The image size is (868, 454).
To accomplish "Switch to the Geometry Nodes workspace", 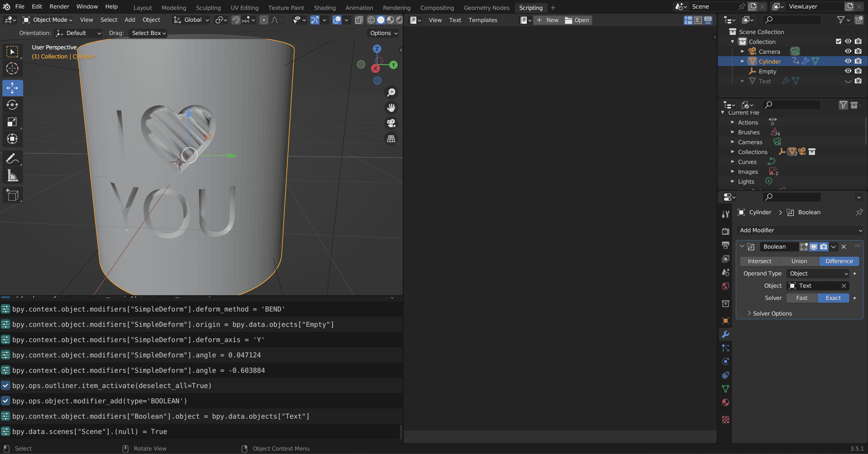I will point(486,7).
